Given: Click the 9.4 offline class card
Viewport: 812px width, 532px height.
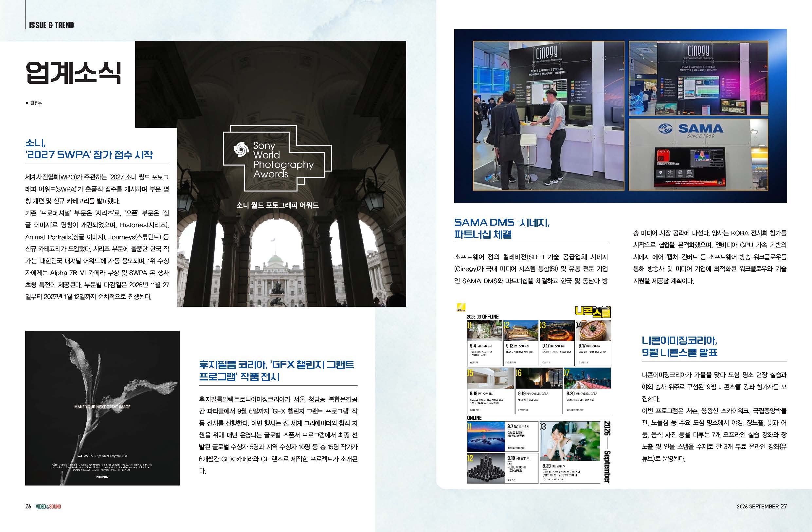Looking at the screenshot, I should coord(484,343).
